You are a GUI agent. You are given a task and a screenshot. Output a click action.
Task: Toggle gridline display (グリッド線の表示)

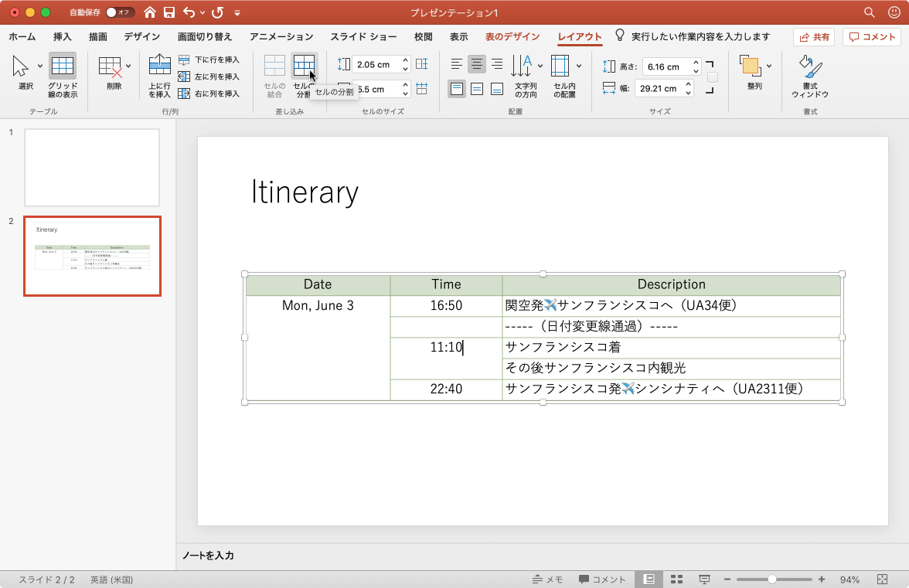(63, 66)
